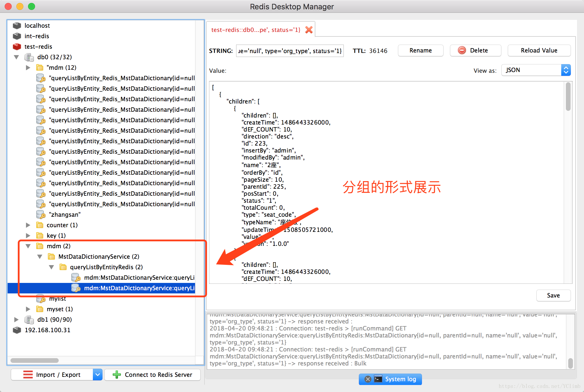This screenshot has width=584, height=392.
Task: Click the "type": "seat_code" line
Action: pos(269,215)
